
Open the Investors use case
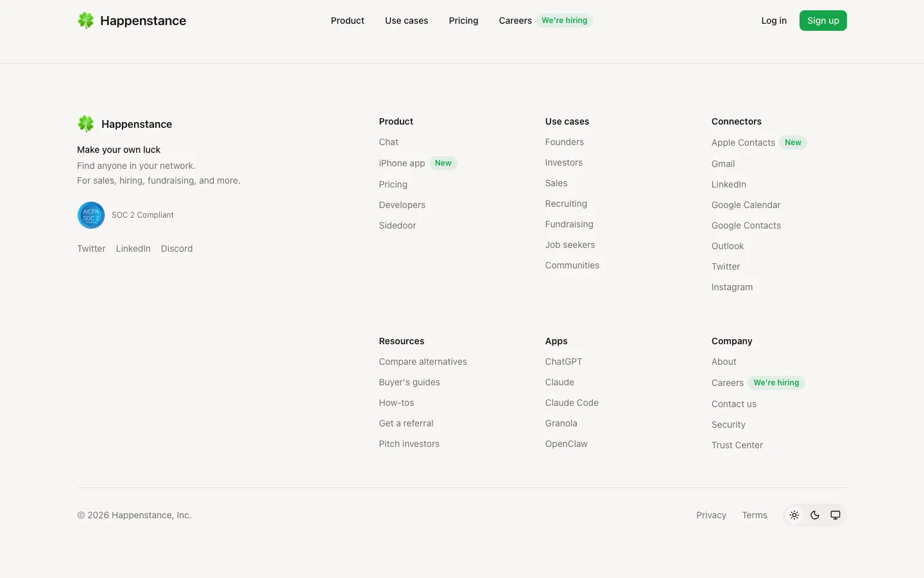pyautogui.click(x=564, y=162)
